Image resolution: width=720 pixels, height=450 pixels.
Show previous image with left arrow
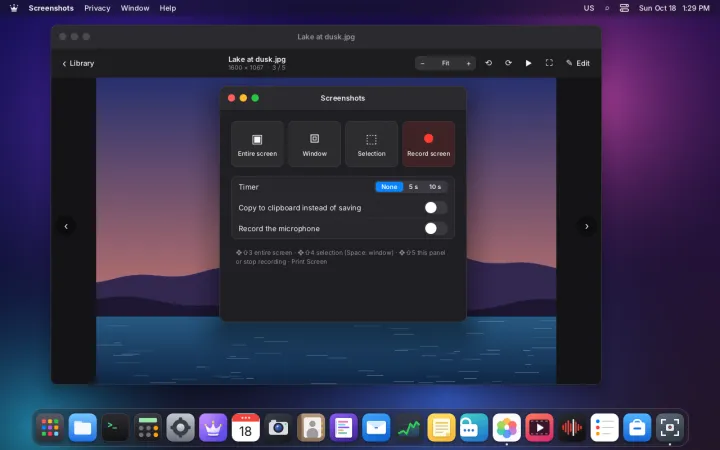pos(66,226)
